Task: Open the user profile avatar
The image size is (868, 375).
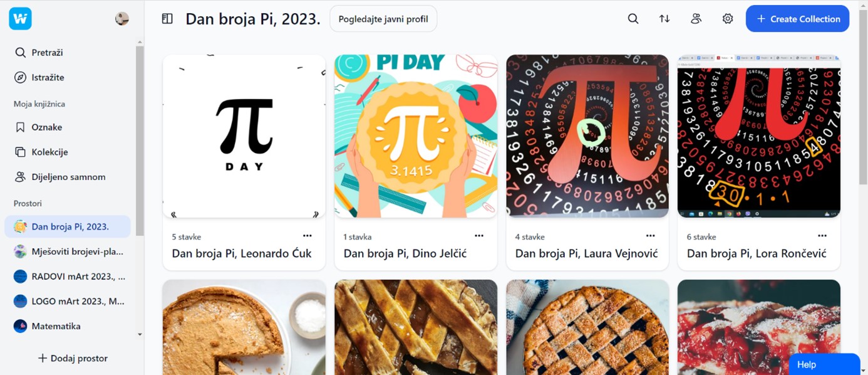Action: (122, 19)
